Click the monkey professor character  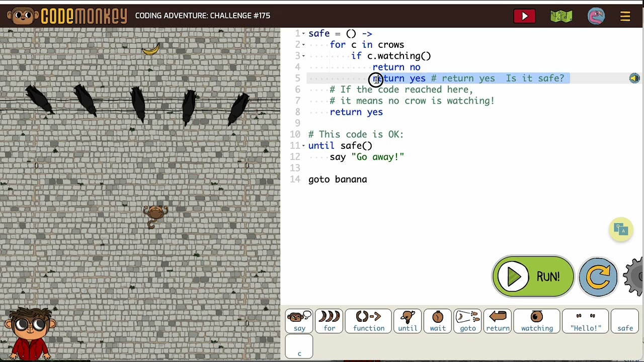pyautogui.click(x=29, y=334)
